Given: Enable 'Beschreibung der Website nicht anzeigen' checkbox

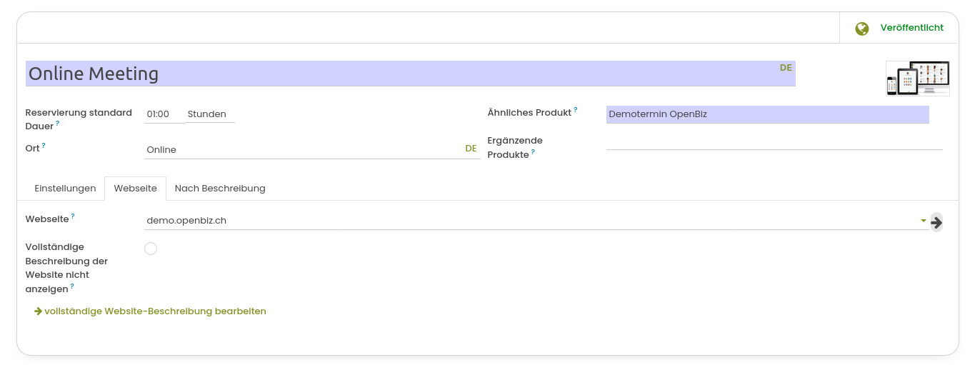Looking at the screenshot, I should (x=151, y=249).
